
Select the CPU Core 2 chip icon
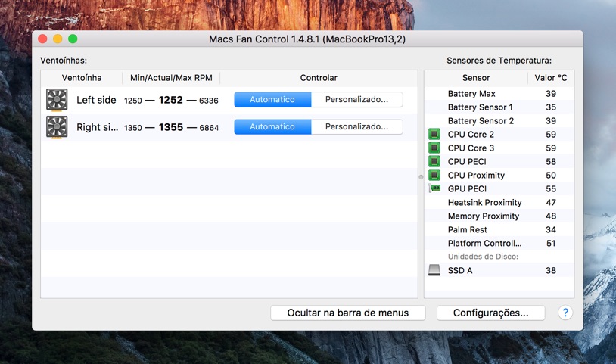[434, 135]
